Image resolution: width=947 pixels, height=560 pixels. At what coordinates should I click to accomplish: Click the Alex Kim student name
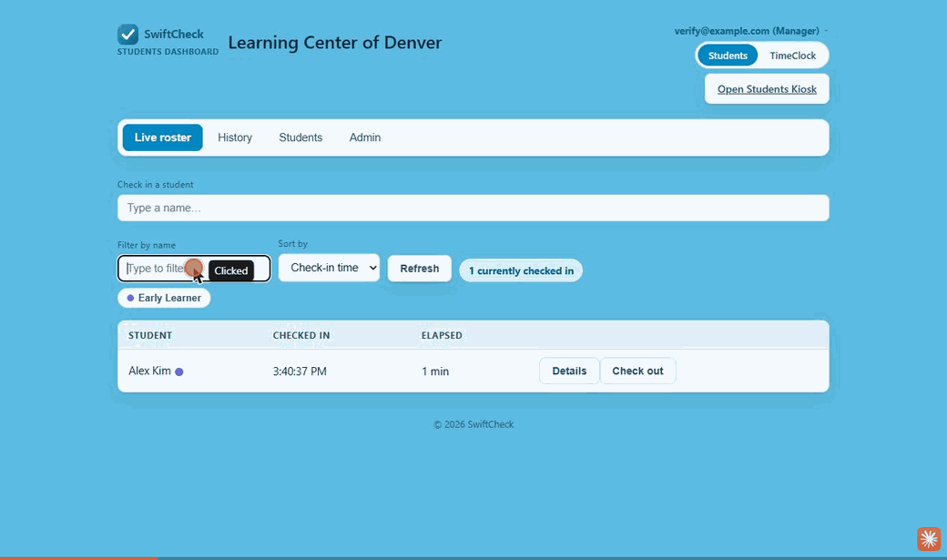pyautogui.click(x=149, y=371)
